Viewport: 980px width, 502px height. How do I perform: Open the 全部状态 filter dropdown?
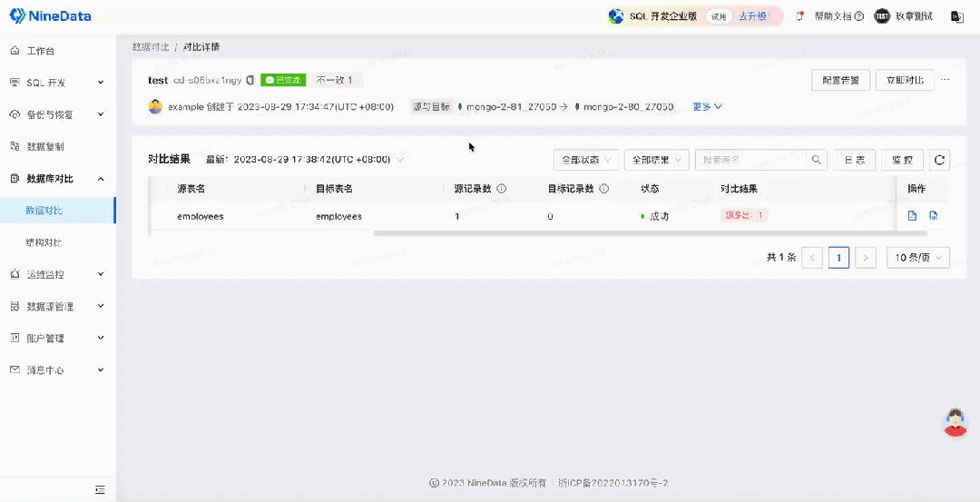tap(586, 160)
